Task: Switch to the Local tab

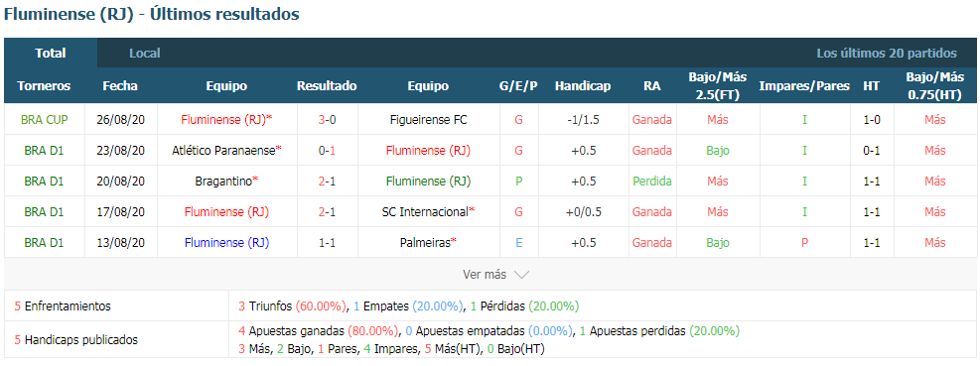Action: click(144, 54)
